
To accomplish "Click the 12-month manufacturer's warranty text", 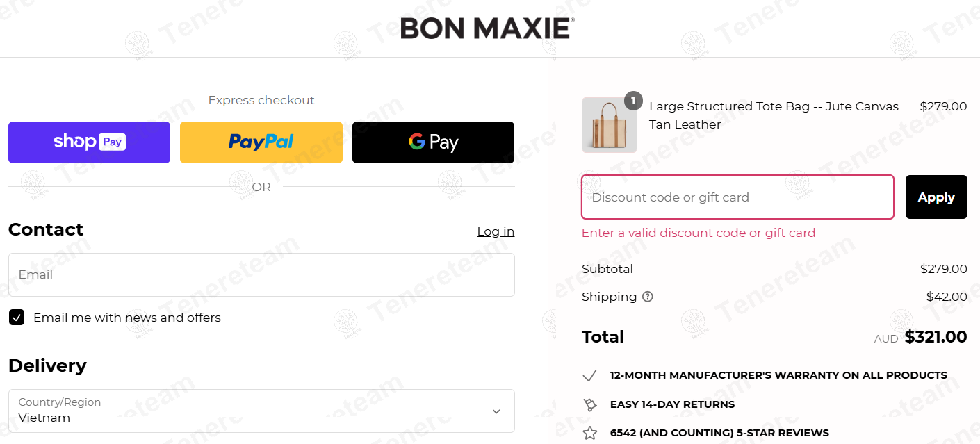I will [778, 375].
